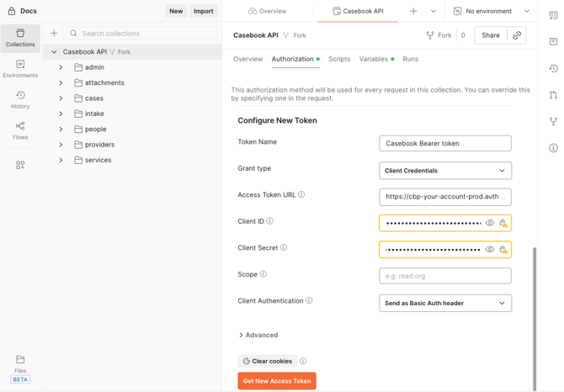Click the Client Secret lock warning icon
The width and height of the screenshot is (564, 392).
503,249
